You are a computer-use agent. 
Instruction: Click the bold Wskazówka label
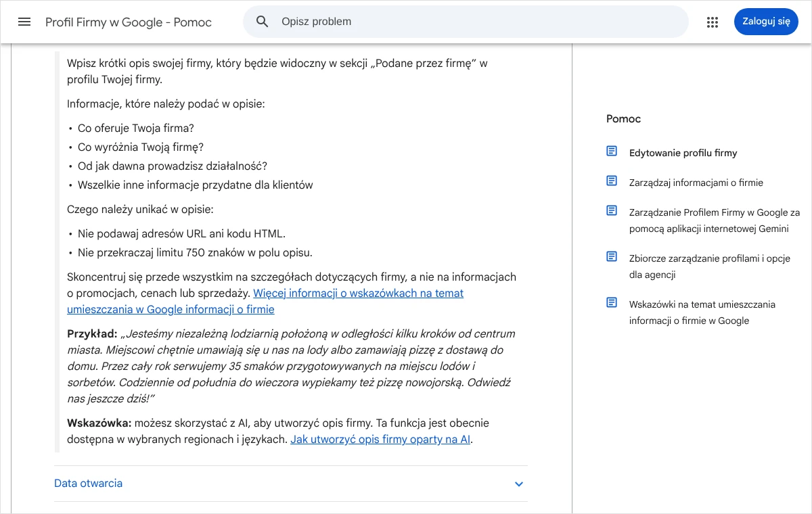[x=99, y=423]
